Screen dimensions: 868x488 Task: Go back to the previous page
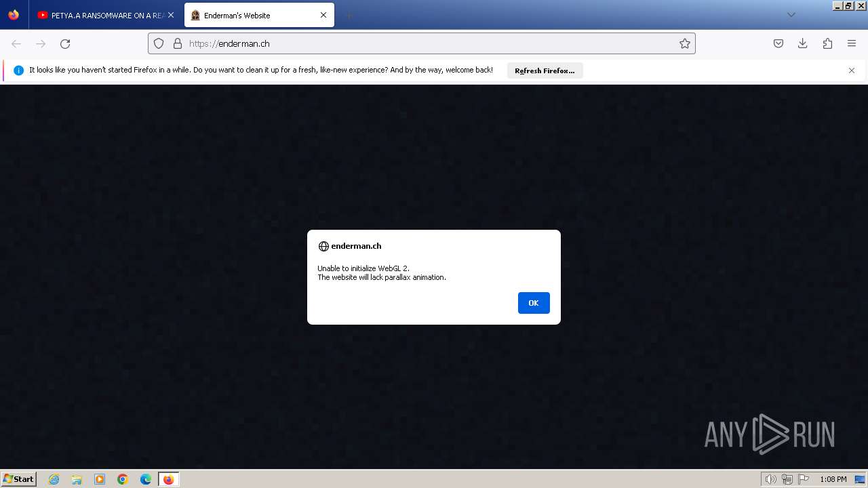(16, 43)
